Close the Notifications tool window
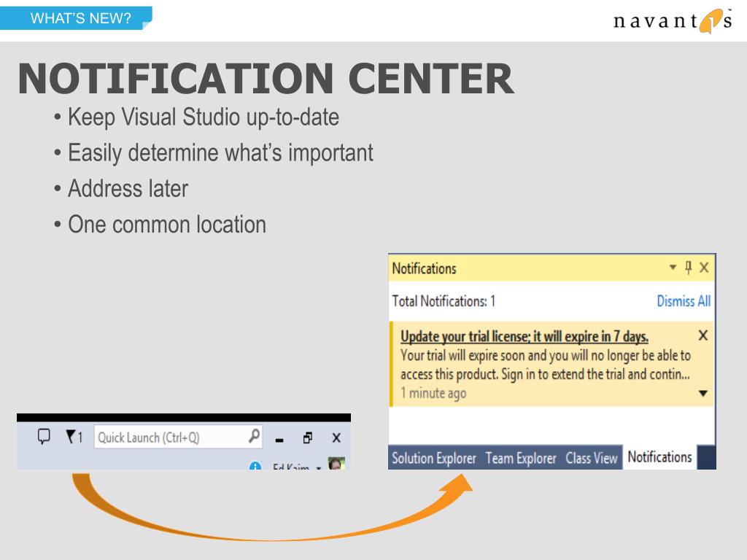 704,268
